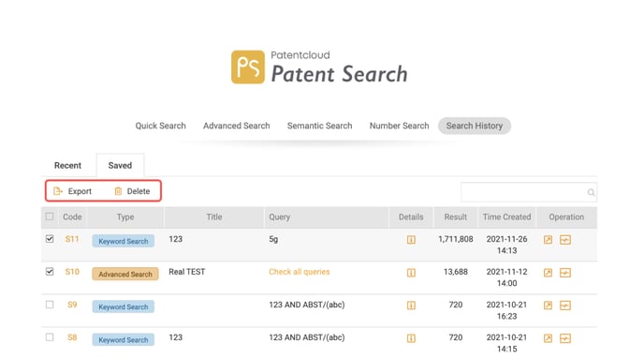Click the result count 13,688
644x358 pixels.
(456, 272)
